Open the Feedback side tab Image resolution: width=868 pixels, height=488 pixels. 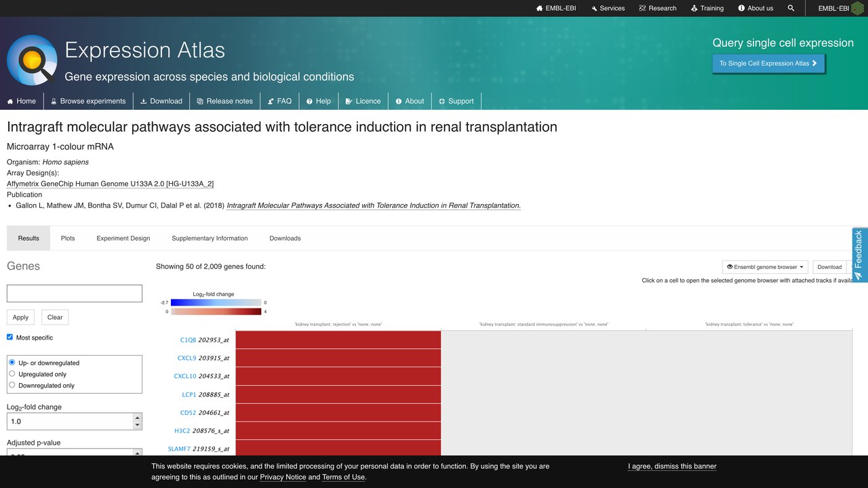click(x=859, y=255)
